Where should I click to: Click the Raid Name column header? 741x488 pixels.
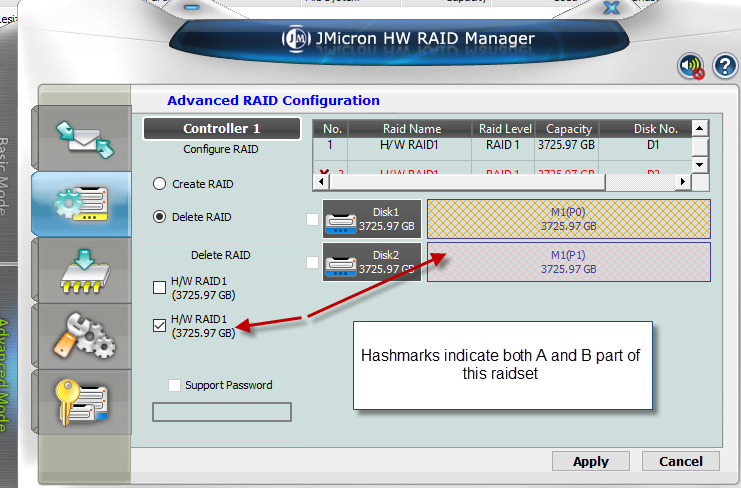point(412,128)
